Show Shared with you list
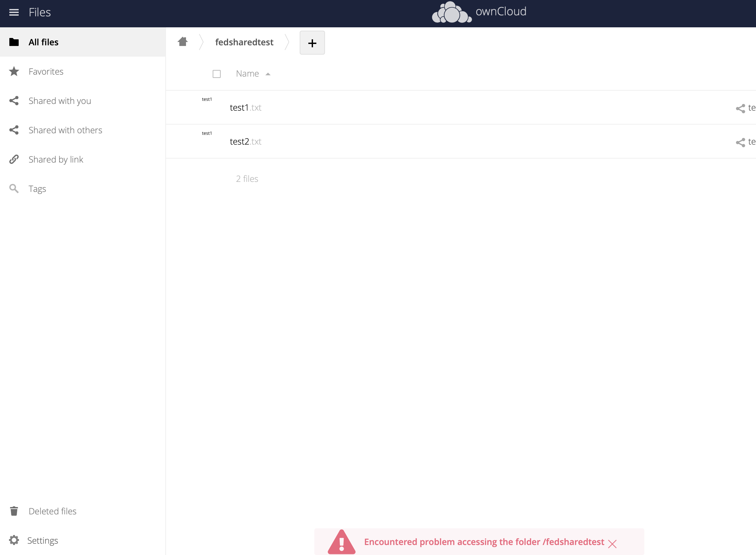 pyautogui.click(x=60, y=101)
